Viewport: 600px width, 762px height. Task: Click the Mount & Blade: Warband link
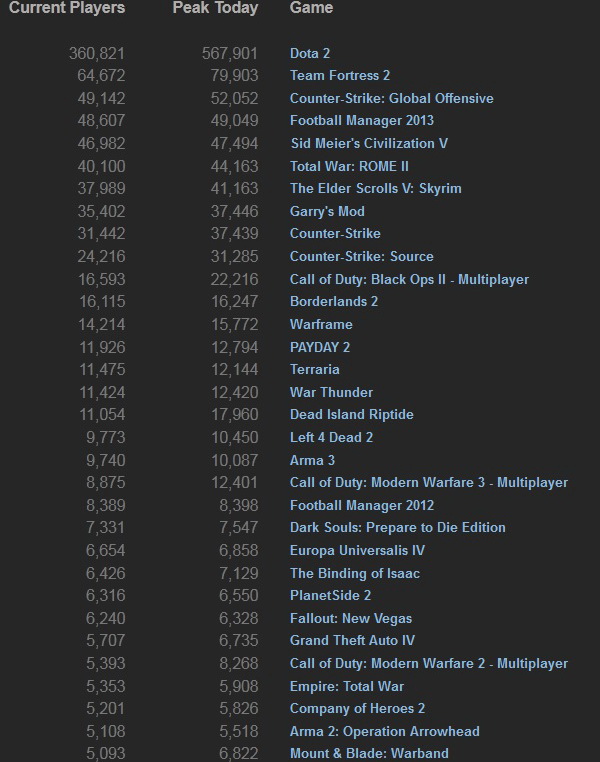point(369,753)
